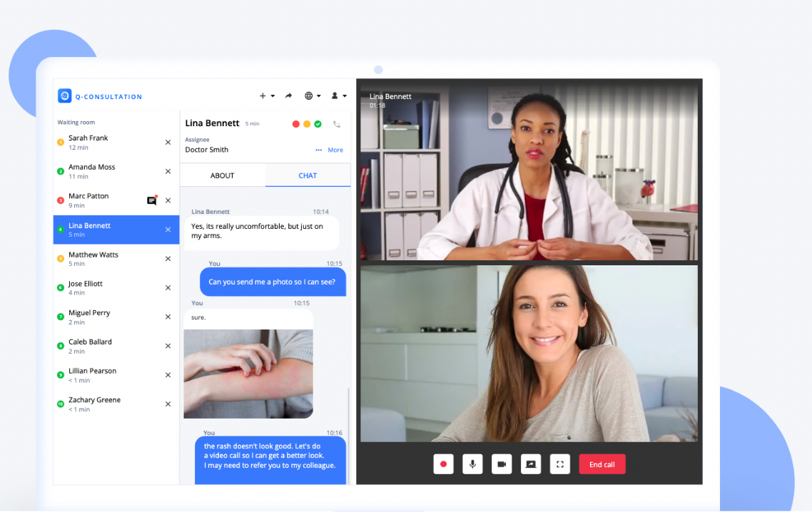Remove Caleb Ballard from waiting room

168,346
